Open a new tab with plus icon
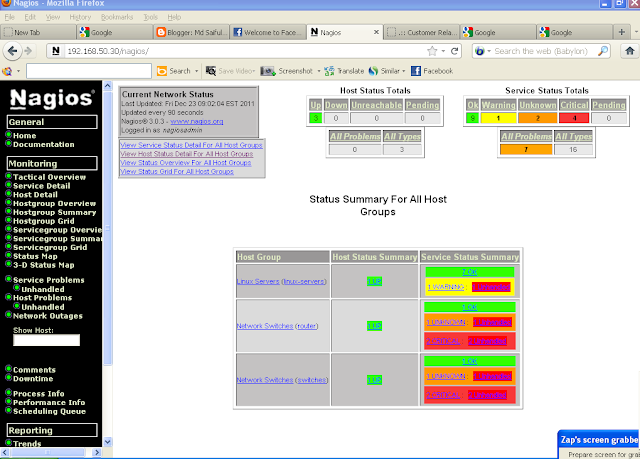This screenshot has height=459, width=640. tap(622, 32)
